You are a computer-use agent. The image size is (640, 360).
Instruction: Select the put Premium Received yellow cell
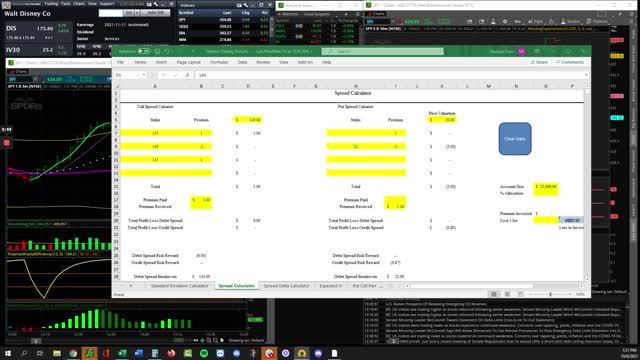point(395,207)
